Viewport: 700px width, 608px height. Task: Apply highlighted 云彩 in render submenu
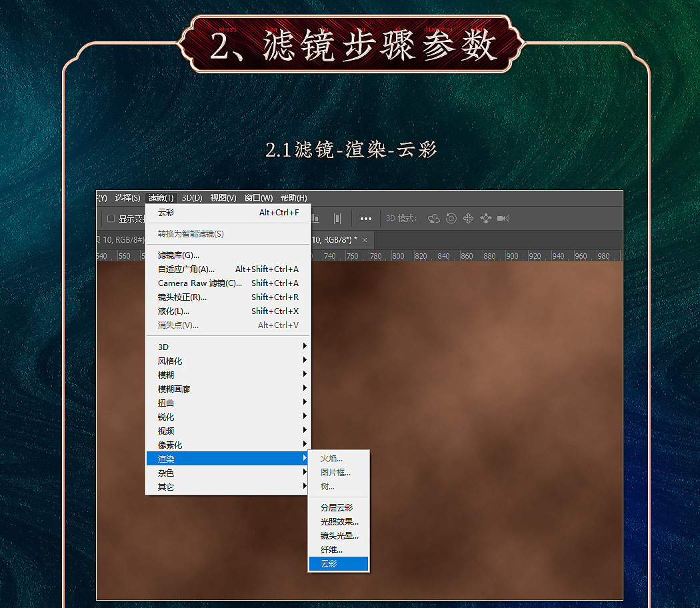tap(339, 564)
